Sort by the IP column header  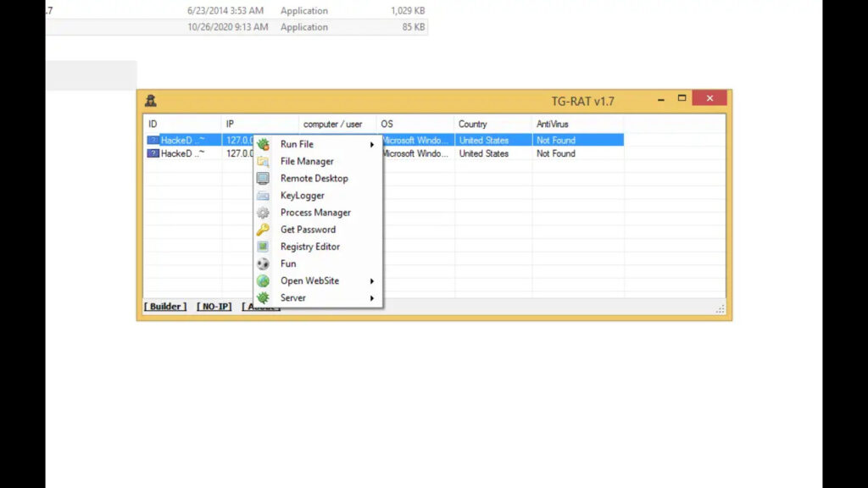click(259, 124)
